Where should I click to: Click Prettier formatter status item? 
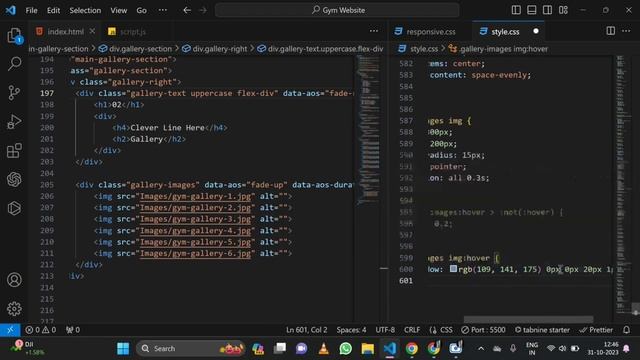596,329
